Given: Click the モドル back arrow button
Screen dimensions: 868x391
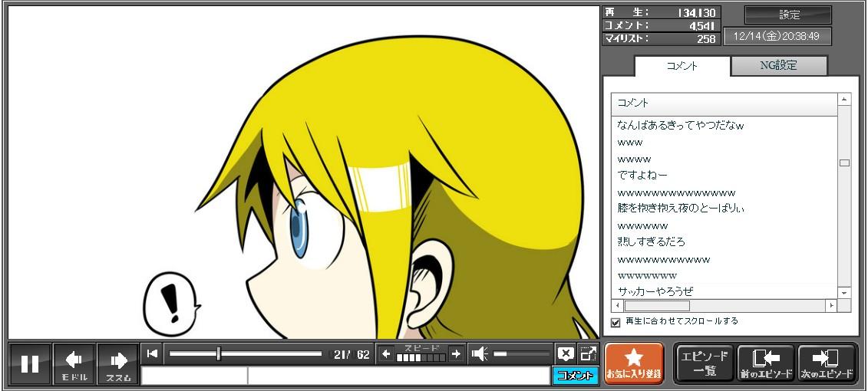Looking at the screenshot, I should [x=74, y=363].
